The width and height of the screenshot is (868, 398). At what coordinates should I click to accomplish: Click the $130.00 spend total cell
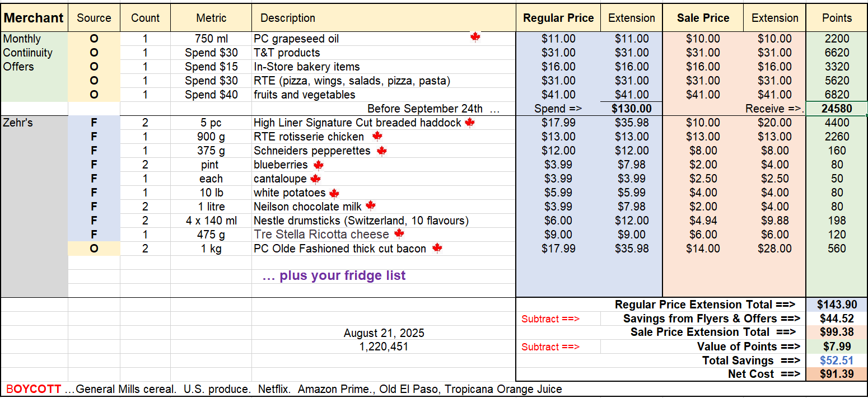coord(631,109)
